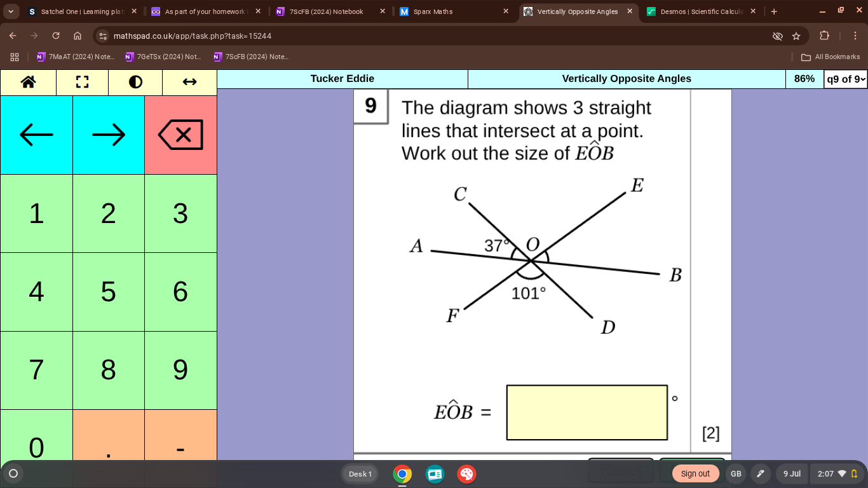Switch to Sparx Maths browser tab
The width and height of the screenshot is (868, 488).
pyautogui.click(x=454, y=11)
